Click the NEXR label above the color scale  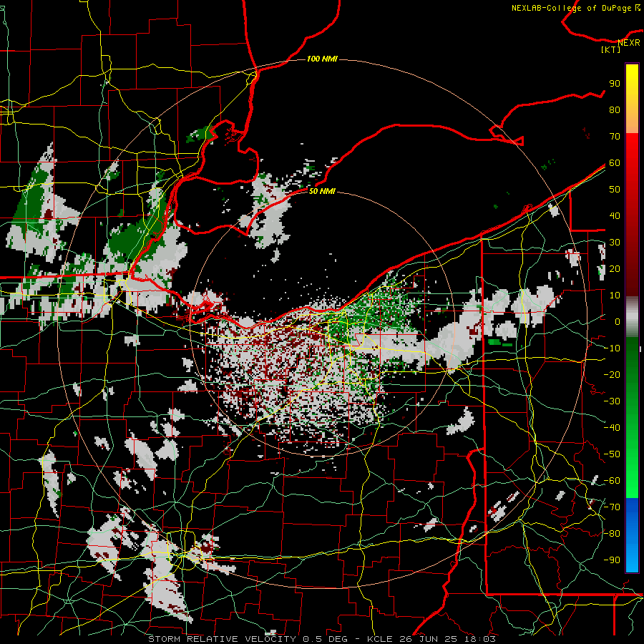click(x=629, y=43)
